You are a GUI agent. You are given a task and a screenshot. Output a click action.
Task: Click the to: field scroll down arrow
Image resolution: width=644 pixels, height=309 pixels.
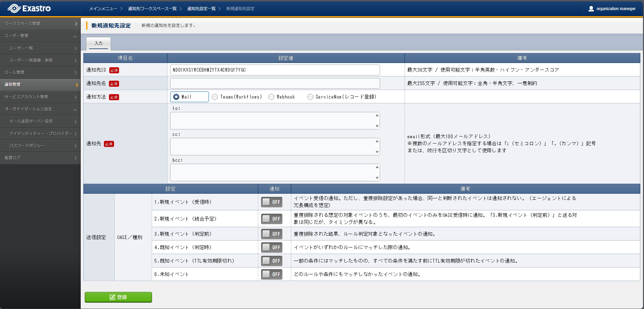tap(377, 126)
